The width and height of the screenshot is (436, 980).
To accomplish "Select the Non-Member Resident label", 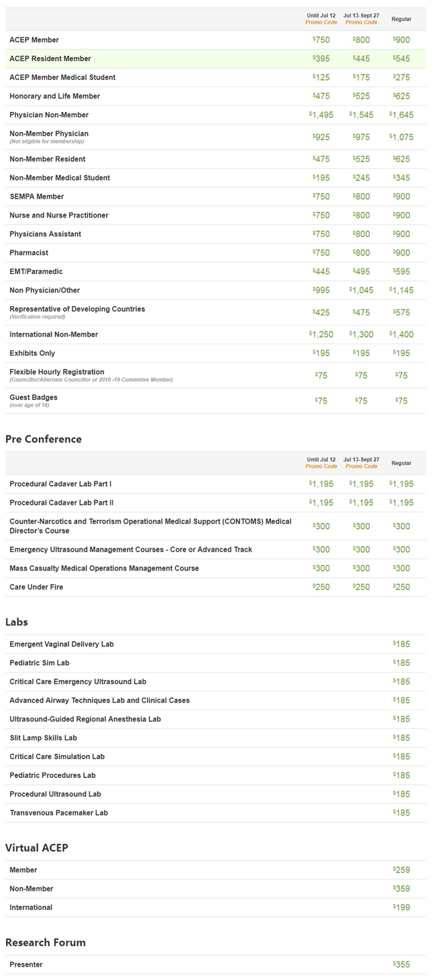I will [48, 160].
